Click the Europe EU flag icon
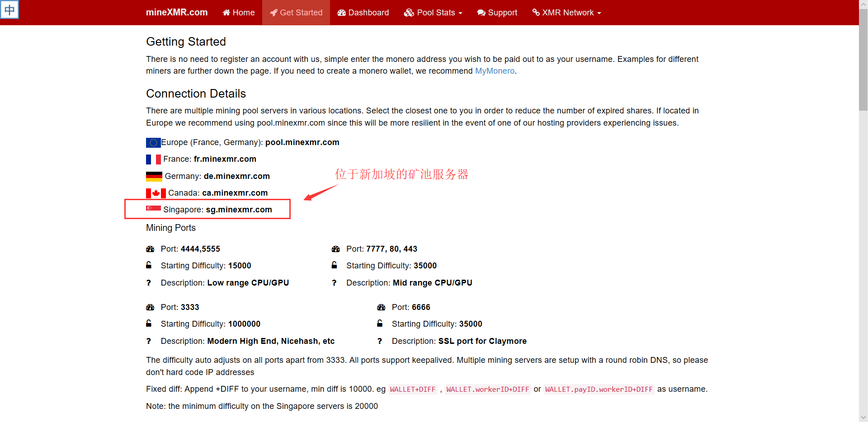 coord(153,143)
